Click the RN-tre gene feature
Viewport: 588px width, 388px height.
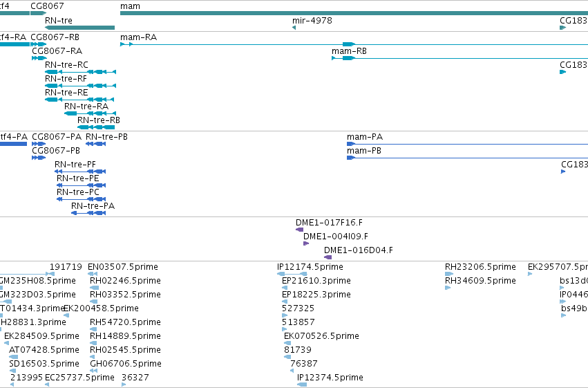tap(79, 28)
